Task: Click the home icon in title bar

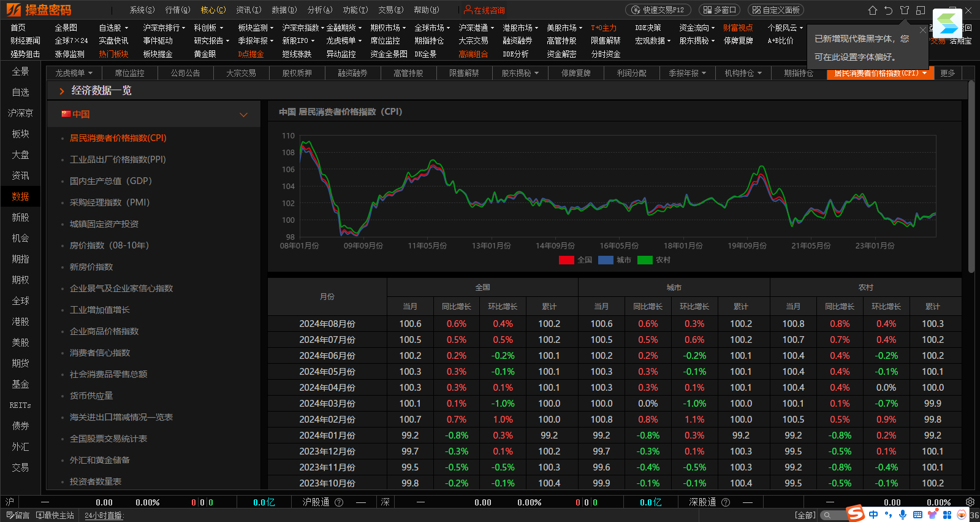Action: click(x=873, y=10)
